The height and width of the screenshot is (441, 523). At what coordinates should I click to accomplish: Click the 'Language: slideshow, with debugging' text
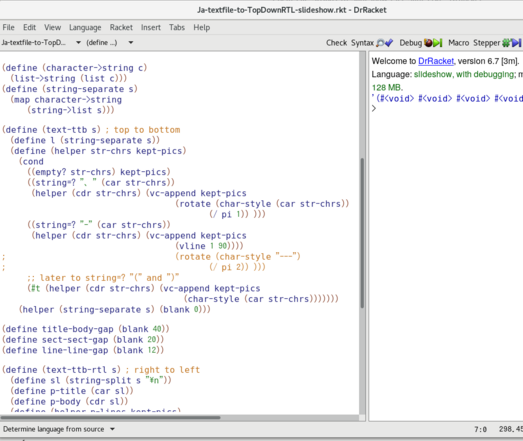443,74
